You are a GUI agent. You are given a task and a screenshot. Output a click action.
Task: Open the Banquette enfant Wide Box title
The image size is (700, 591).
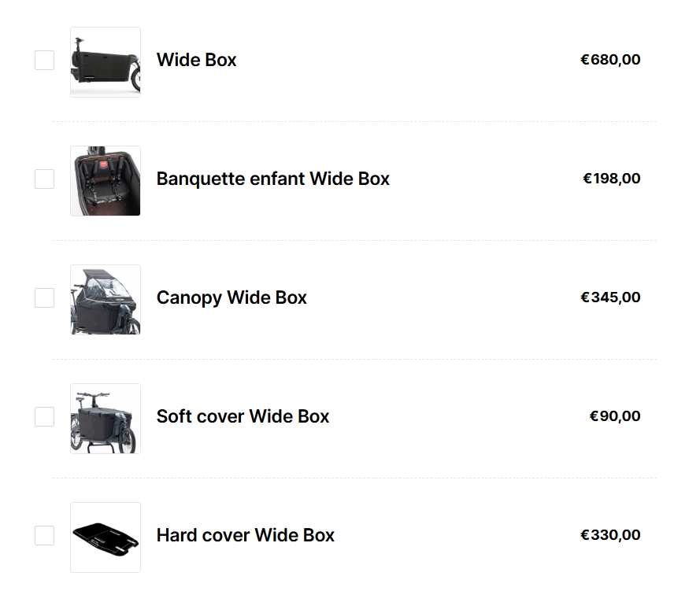272,179
